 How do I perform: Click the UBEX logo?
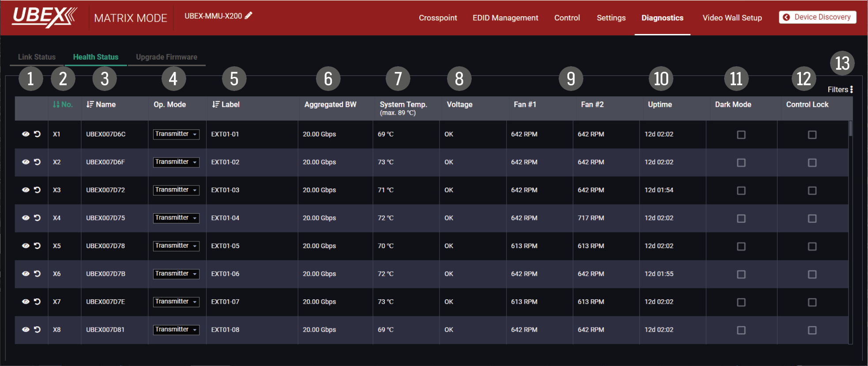[44, 17]
